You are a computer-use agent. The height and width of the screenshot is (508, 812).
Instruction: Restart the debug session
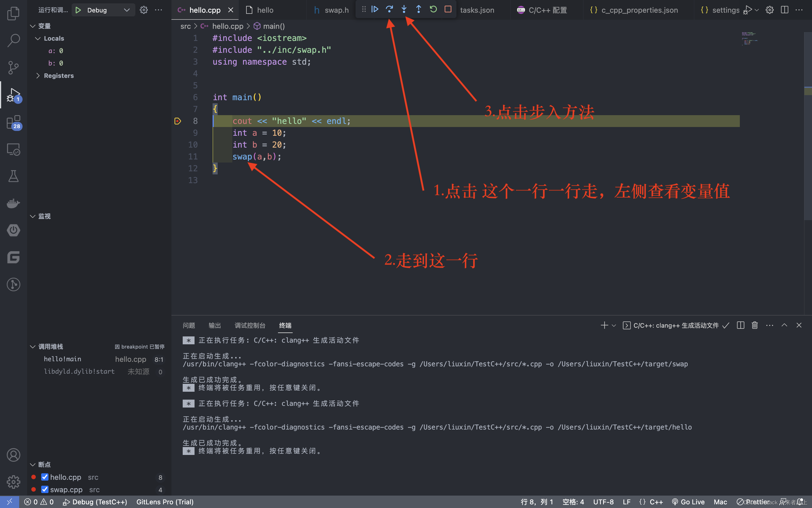[x=433, y=9]
